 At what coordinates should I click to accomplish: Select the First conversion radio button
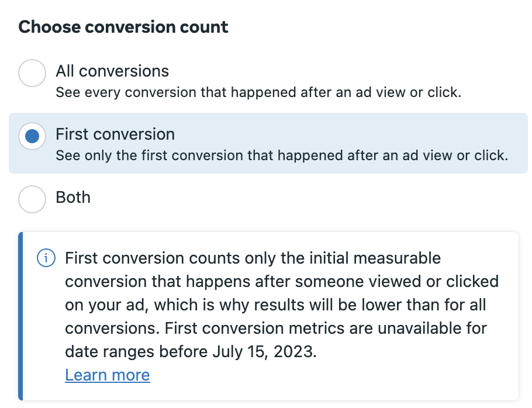pos(32,136)
